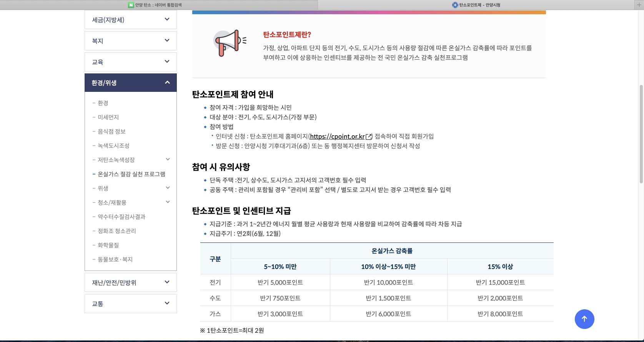The height and width of the screenshot is (342, 644).
Task: Switch to the 안양 탄소 네이버 통합검색 tab
Action: pyautogui.click(x=158, y=5)
